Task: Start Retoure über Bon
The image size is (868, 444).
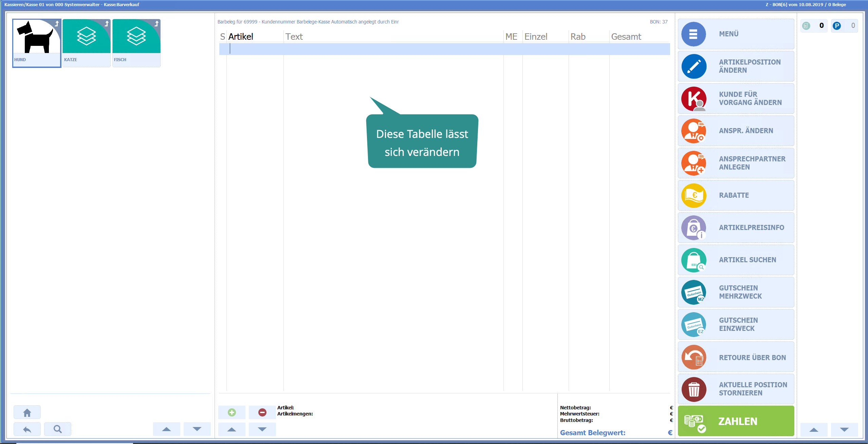Action: [x=735, y=357]
